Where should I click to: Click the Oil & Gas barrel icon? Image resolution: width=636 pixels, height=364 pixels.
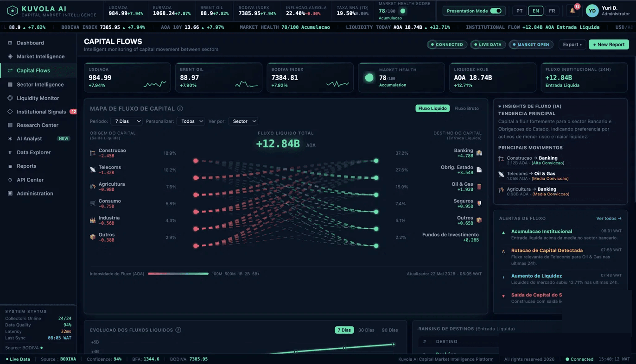tap(479, 187)
